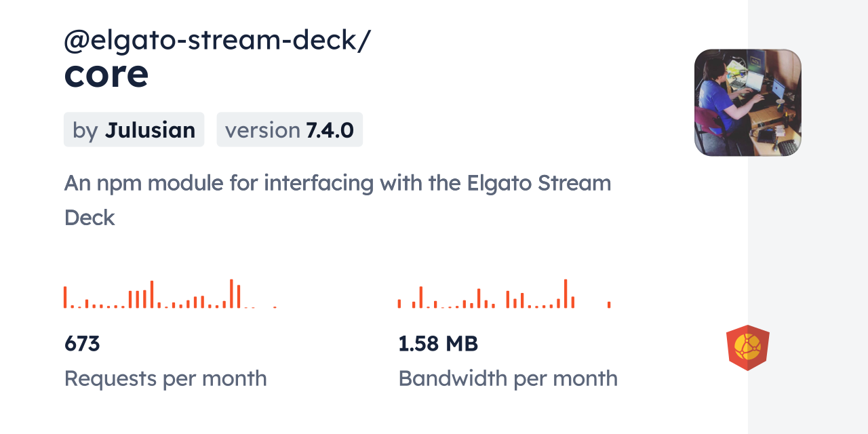The width and height of the screenshot is (868, 434).
Task: Click the word "Elgato" in the description
Action: click(x=500, y=184)
